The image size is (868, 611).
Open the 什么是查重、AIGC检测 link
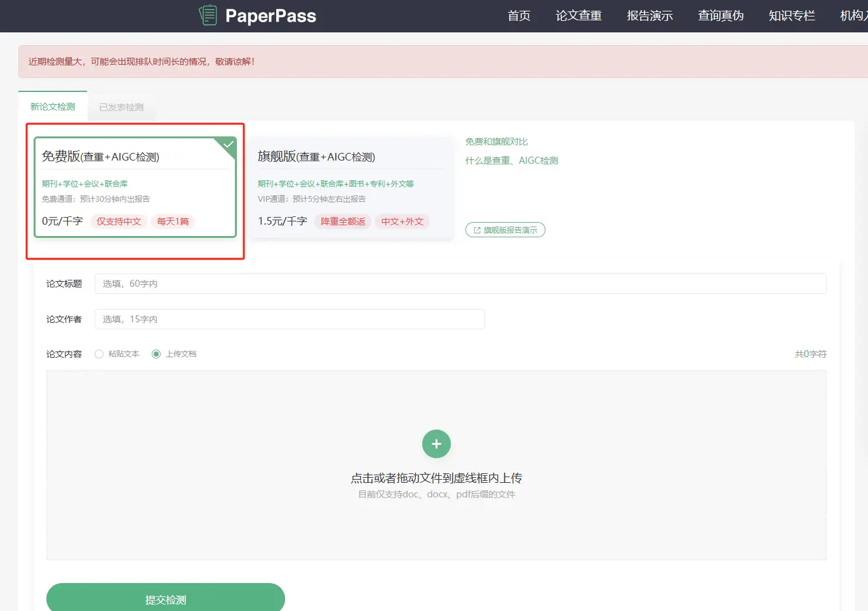tap(512, 161)
